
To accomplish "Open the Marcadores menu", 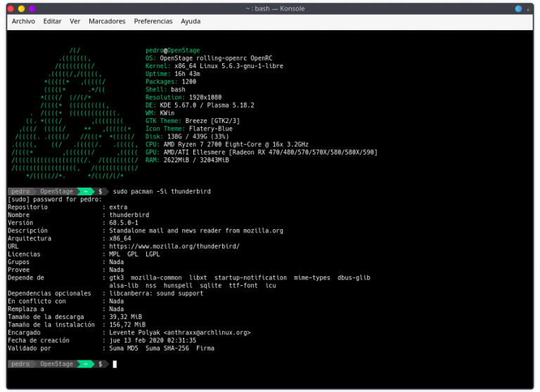I will 107,21.
